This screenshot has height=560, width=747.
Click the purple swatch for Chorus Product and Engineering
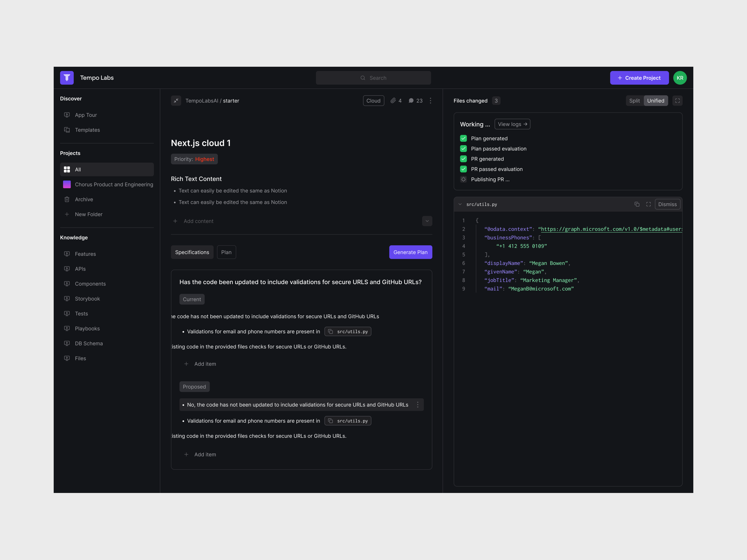pos(67,184)
